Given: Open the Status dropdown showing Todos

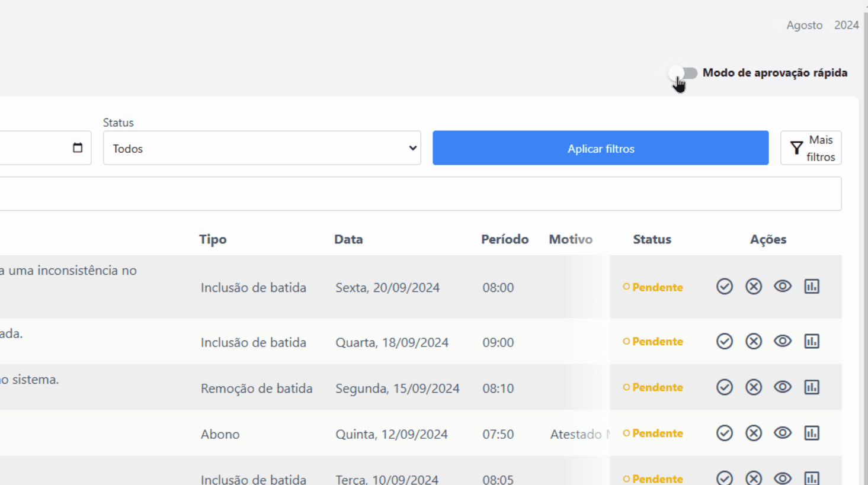Looking at the screenshot, I should point(261,148).
